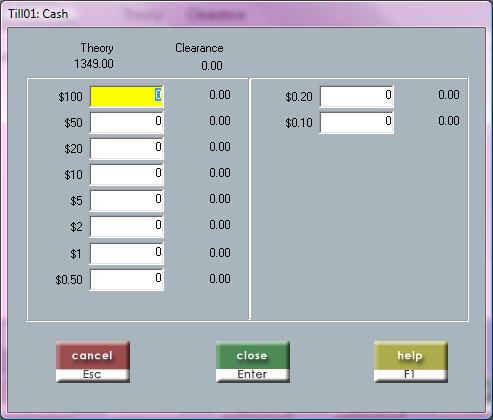Focus the $1 count input field
493x420 pixels.
(x=127, y=253)
